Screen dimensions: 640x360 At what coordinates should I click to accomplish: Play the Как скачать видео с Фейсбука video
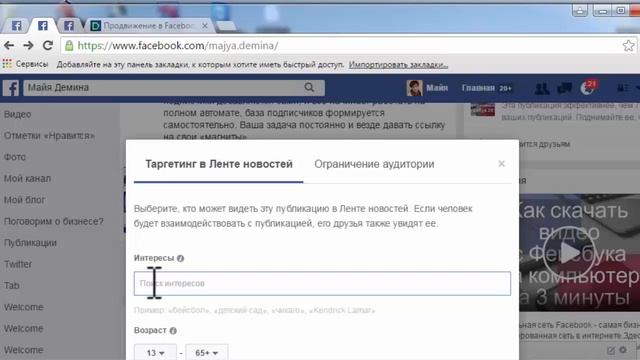pos(569,253)
